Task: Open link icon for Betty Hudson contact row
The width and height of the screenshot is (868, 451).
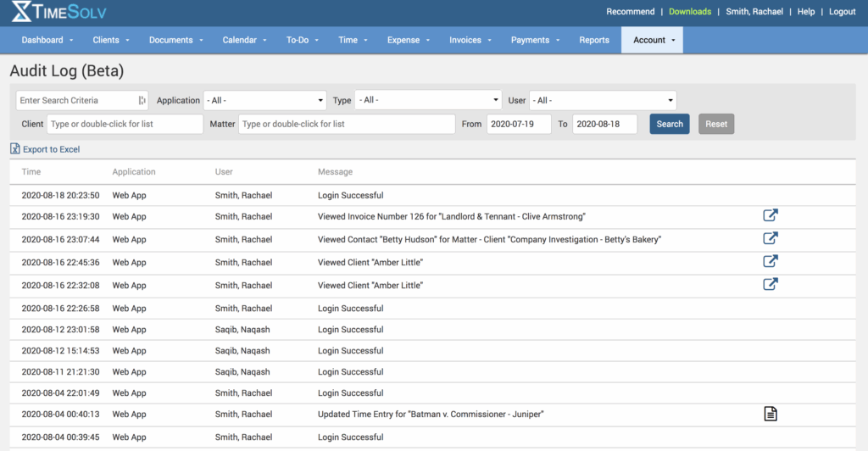Action: (x=770, y=239)
